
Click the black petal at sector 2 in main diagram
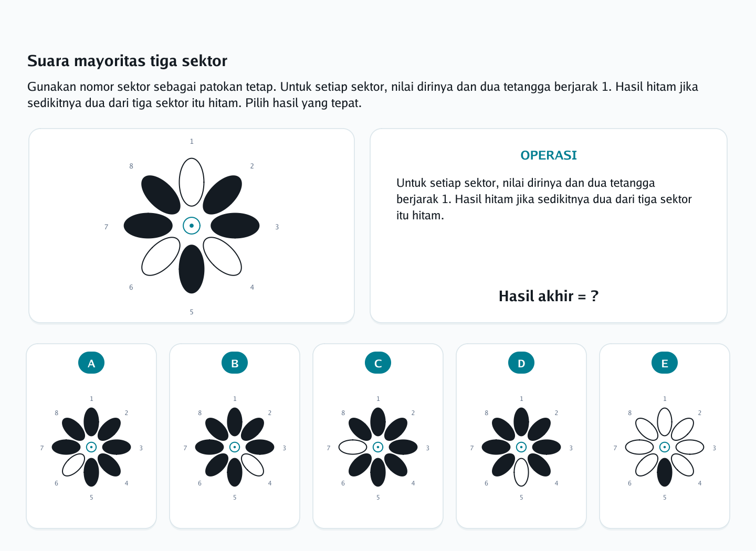pyautogui.click(x=223, y=195)
